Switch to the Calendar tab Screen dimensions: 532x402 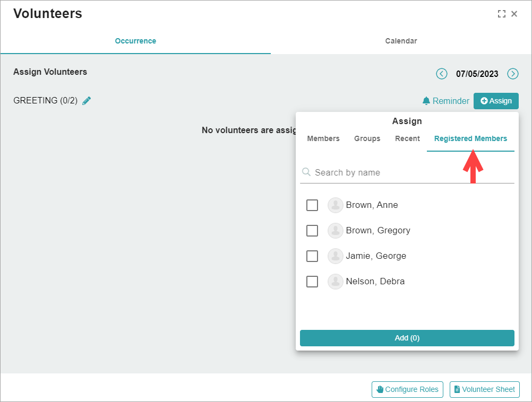coord(401,41)
